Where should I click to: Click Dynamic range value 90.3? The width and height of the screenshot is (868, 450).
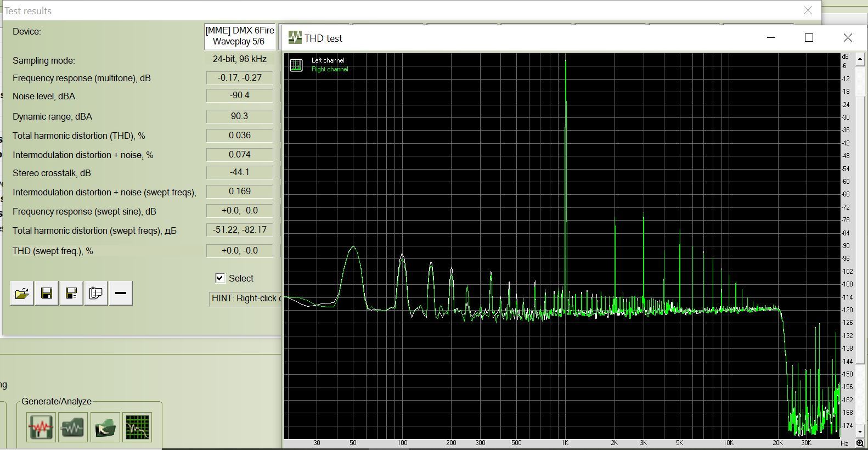240,116
